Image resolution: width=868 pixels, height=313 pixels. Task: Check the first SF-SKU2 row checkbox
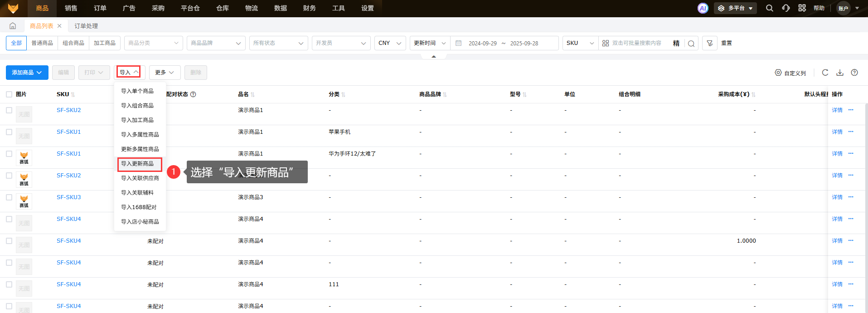click(9, 110)
